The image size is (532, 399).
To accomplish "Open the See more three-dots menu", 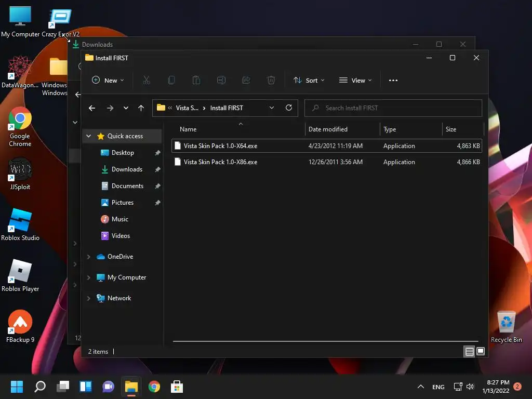I will click(x=393, y=81).
